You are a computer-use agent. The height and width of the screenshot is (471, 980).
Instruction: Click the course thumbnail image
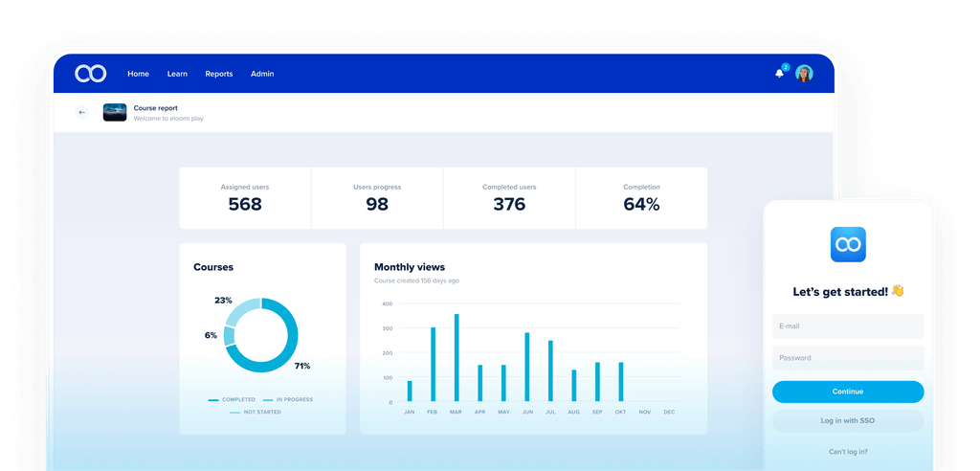point(115,113)
